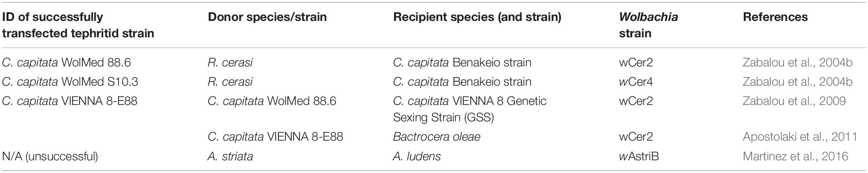The image size is (868, 173).
Task: Click the Bactrocera oleae recipient cell
Action: click(437, 137)
